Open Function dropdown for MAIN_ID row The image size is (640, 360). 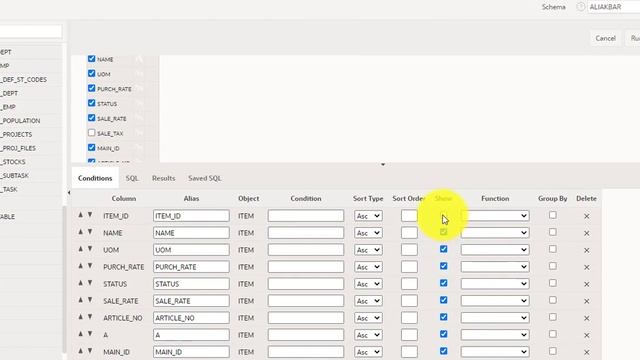point(495,352)
